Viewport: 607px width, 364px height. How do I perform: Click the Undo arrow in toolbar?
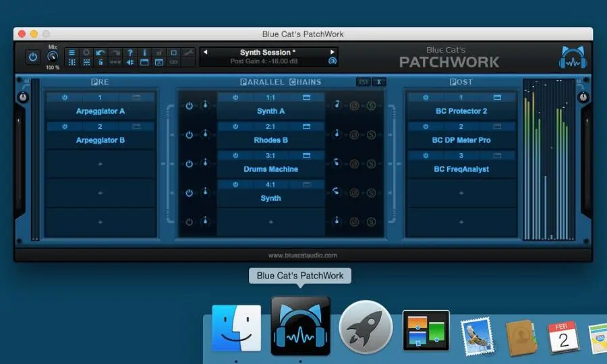[100, 53]
